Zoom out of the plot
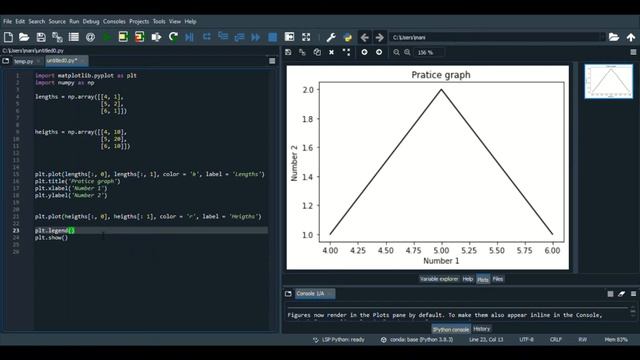 (396, 52)
